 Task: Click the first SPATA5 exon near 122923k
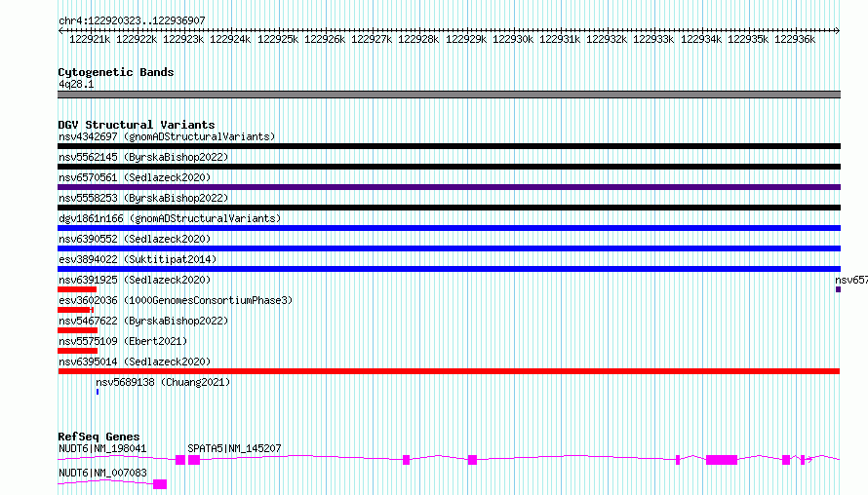194,460
